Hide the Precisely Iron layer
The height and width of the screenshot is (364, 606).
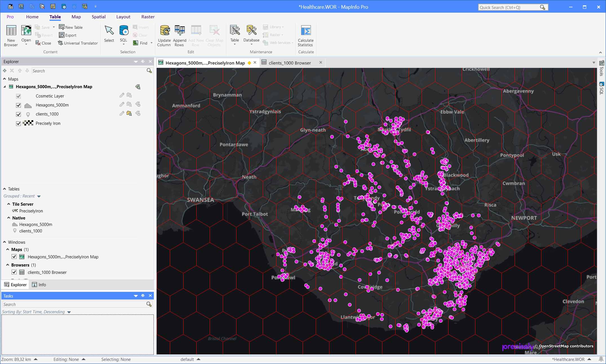(19, 123)
